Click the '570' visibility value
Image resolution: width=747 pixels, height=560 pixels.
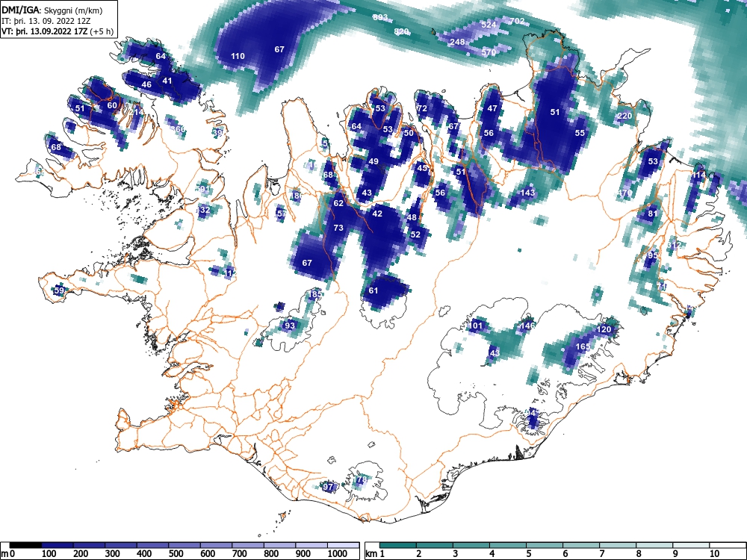point(489,52)
